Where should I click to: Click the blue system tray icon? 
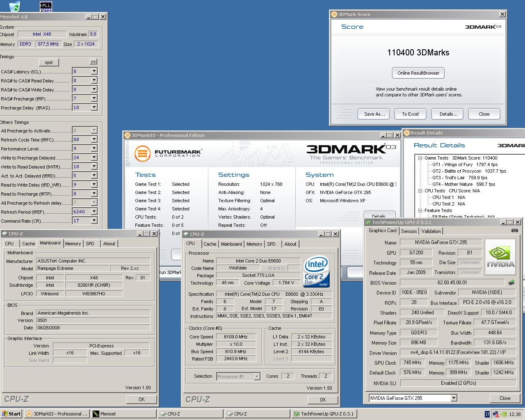(487, 414)
